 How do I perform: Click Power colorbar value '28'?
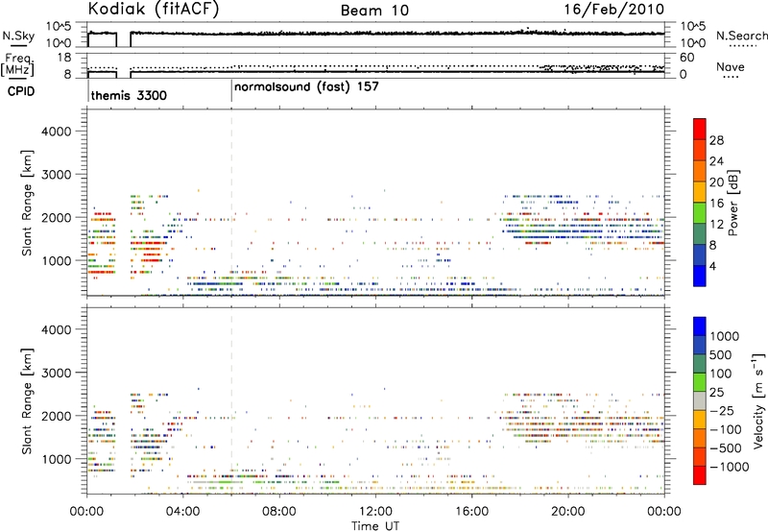716,140
